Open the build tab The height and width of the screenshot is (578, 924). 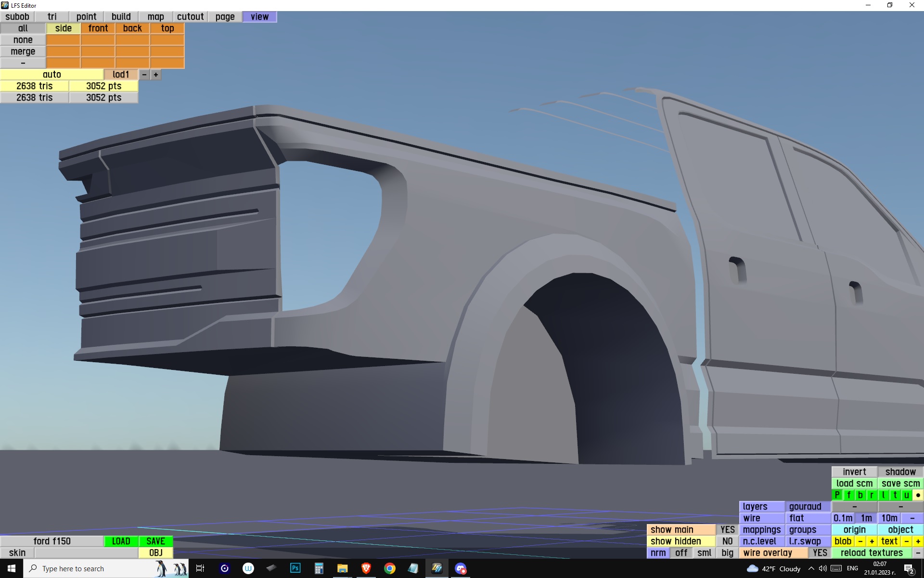[121, 16]
